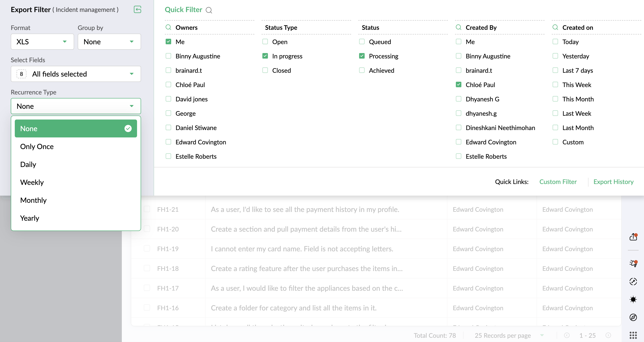This screenshot has height=342, width=644.
Task: Expand the Group by dropdown
Action: pyautogui.click(x=109, y=42)
